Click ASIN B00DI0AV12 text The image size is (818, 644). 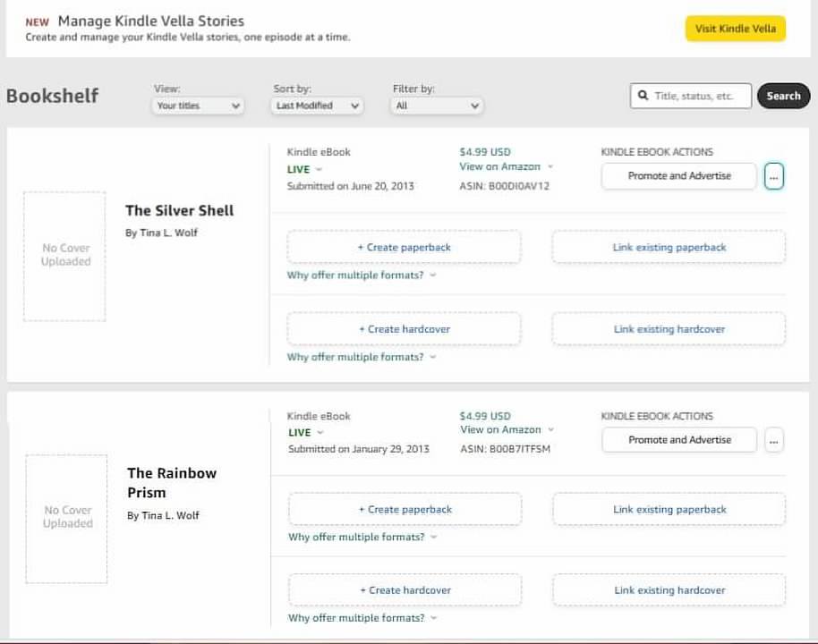(x=504, y=186)
